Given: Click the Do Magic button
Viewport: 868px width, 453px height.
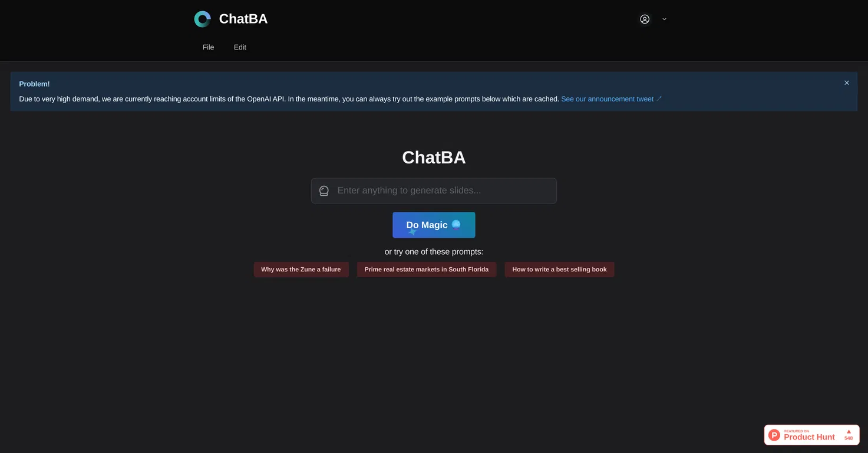Looking at the screenshot, I should (434, 225).
